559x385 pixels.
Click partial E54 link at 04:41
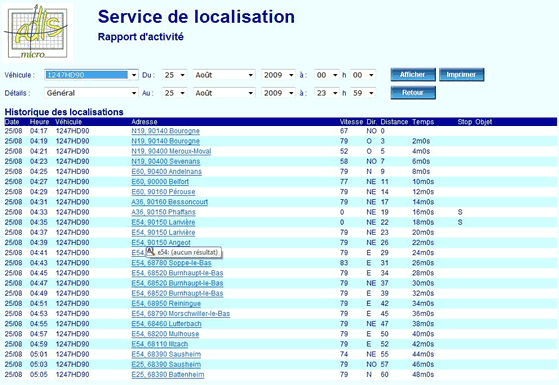pos(138,253)
